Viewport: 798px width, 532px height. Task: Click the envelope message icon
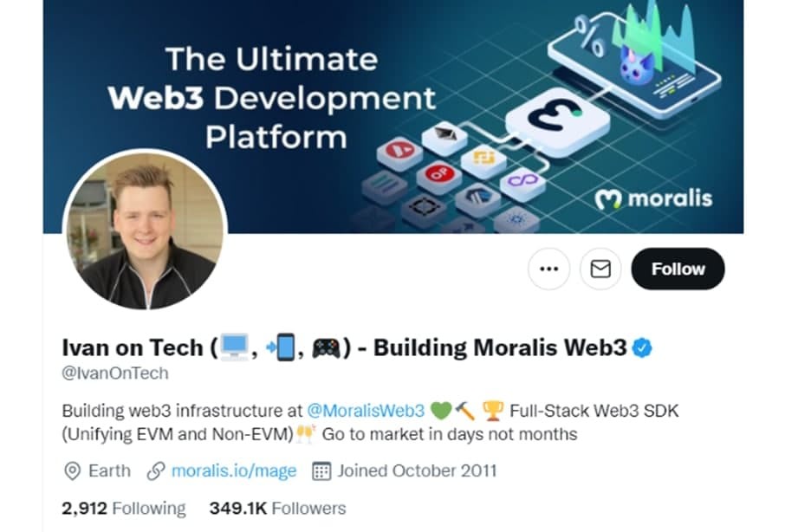(x=600, y=269)
